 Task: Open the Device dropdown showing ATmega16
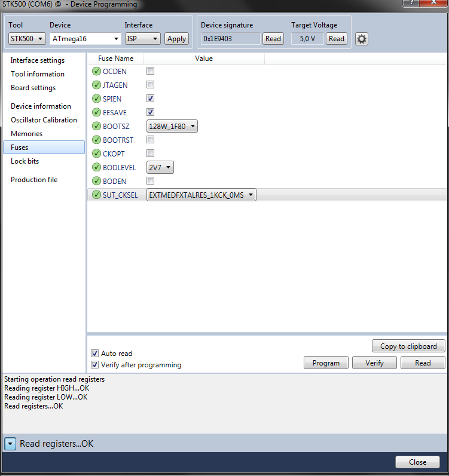(85, 39)
